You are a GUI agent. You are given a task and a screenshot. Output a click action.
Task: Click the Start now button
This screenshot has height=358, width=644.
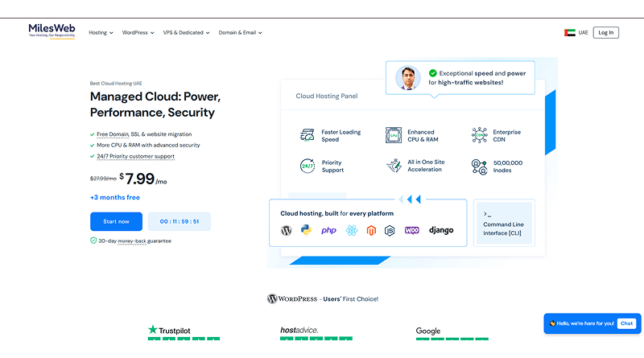tap(116, 221)
